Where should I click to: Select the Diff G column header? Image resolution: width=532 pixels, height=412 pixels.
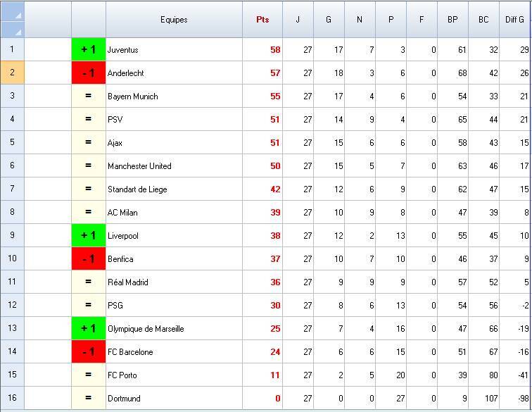(515, 20)
